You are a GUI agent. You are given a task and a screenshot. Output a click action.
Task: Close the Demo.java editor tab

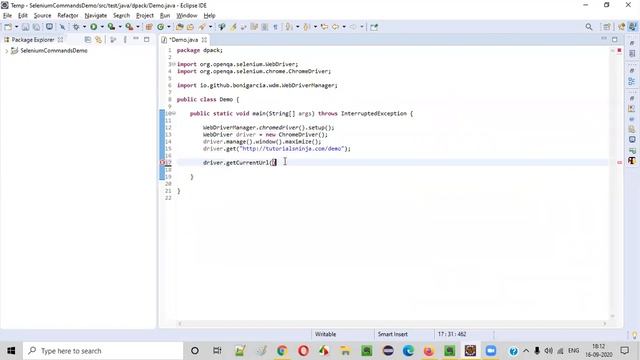tap(204, 40)
